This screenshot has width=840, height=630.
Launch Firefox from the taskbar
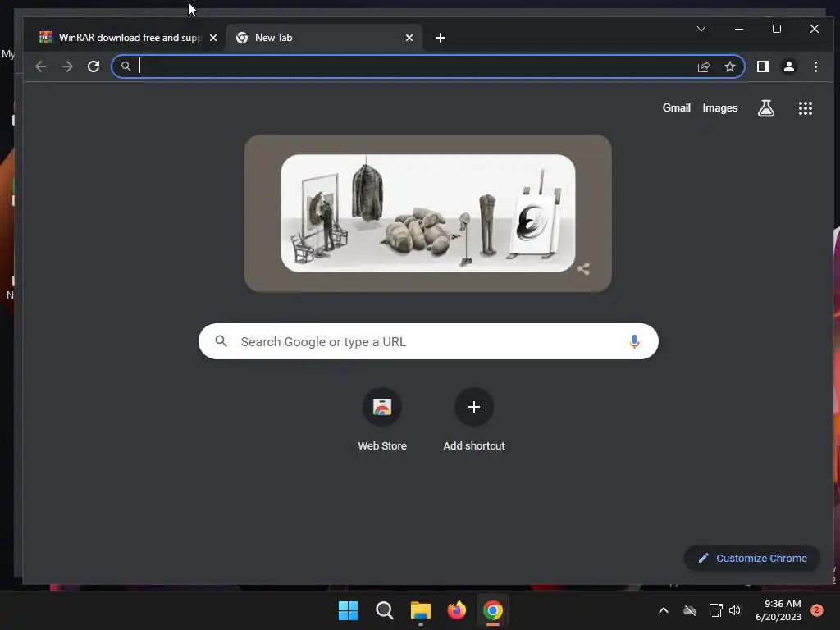click(x=457, y=610)
